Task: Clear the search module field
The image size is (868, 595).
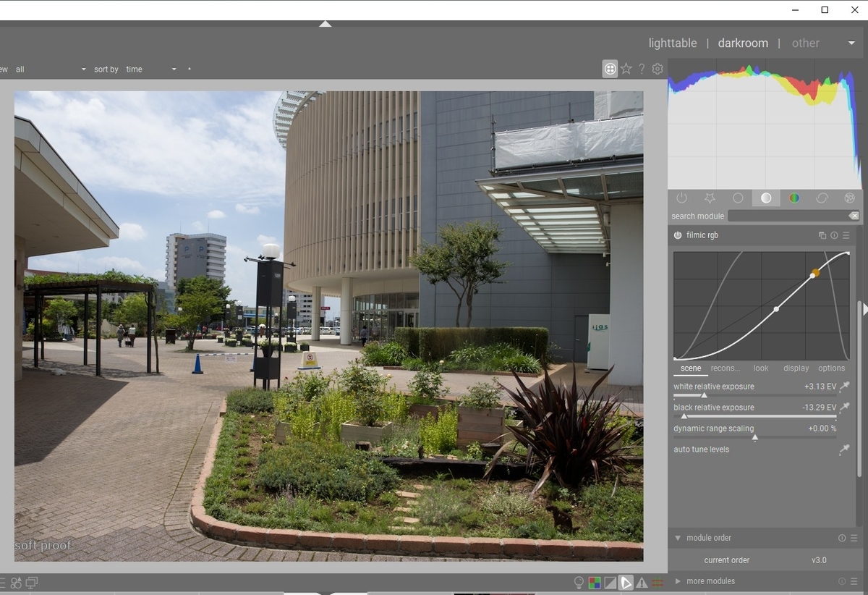Action: pyautogui.click(x=854, y=216)
